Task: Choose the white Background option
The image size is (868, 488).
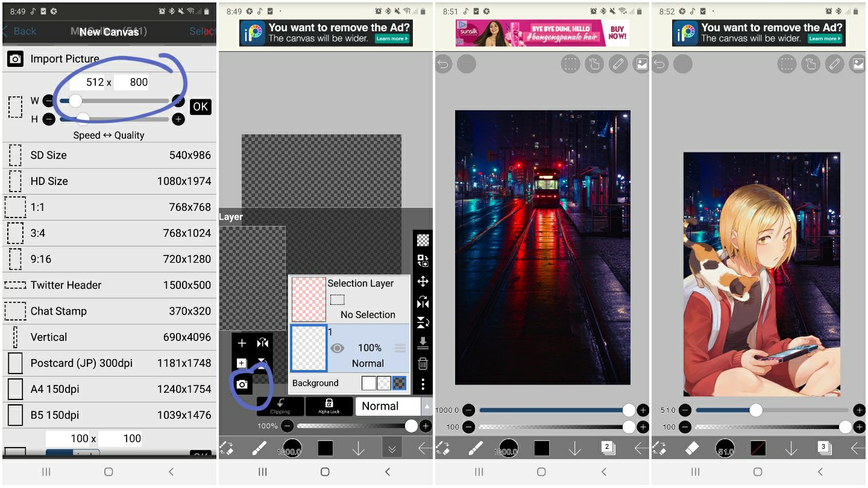Action: click(368, 383)
